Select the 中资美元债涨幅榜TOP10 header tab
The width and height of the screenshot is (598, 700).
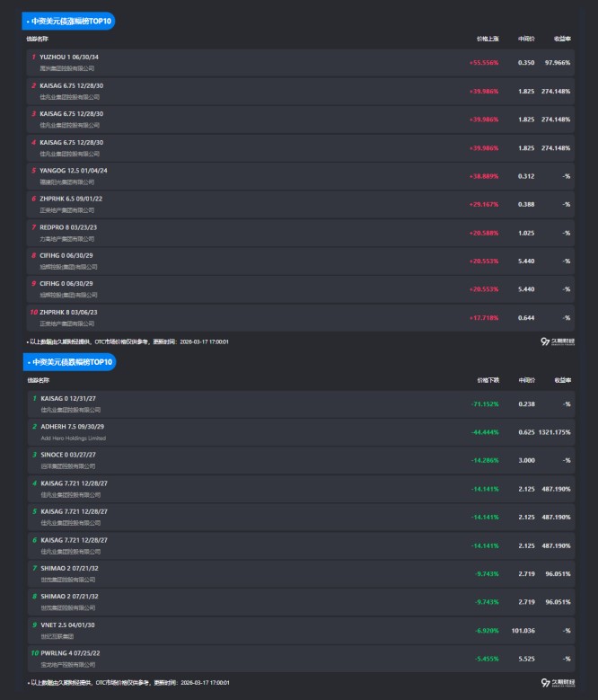click(x=69, y=21)
